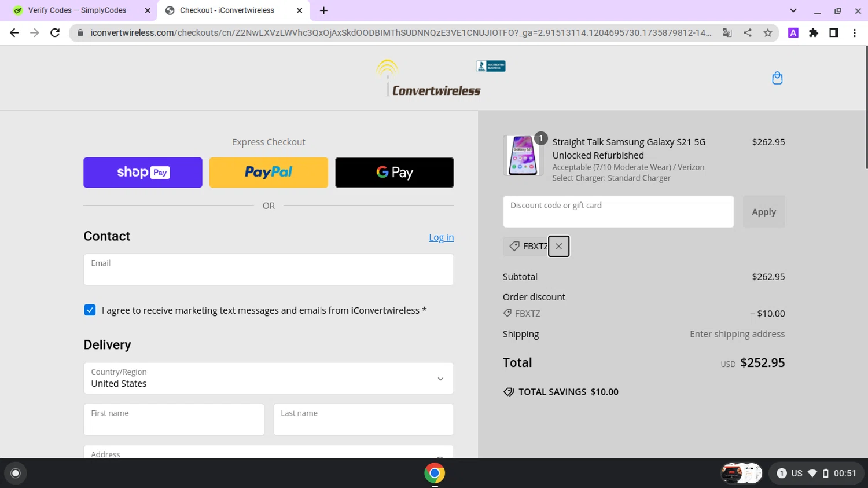Apply the discount code
Image resolution: width=868 pixels, height=488 pixels.
(x=764, y=212)
